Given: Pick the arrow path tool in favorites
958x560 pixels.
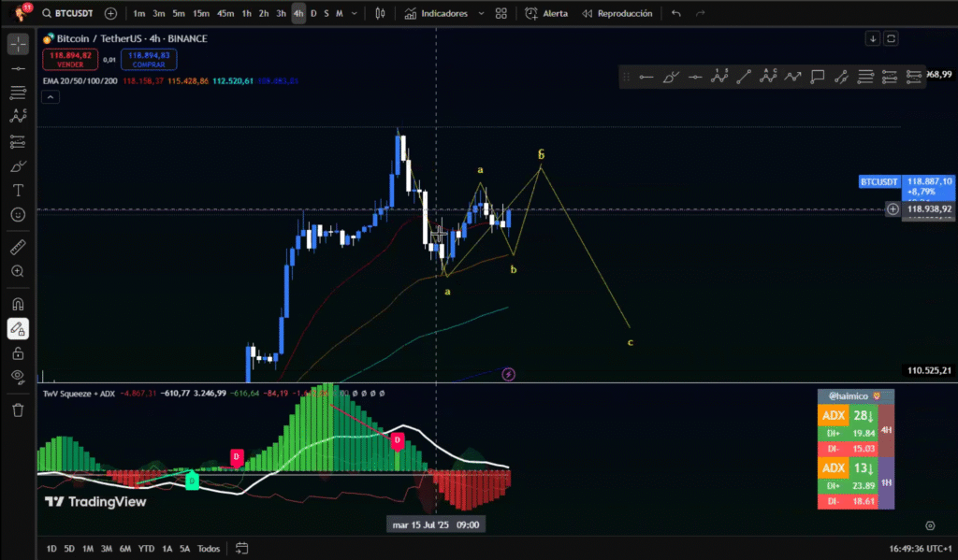Looking at the screenshot, I should coord(792,77).
